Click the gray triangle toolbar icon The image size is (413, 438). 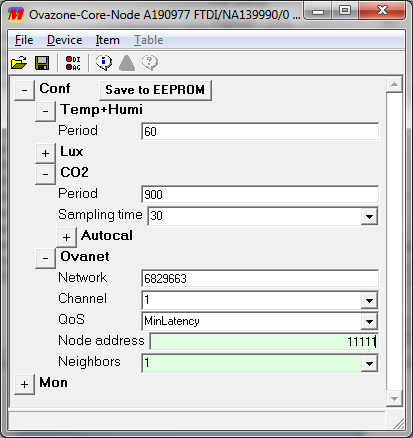tap(127, 63)
